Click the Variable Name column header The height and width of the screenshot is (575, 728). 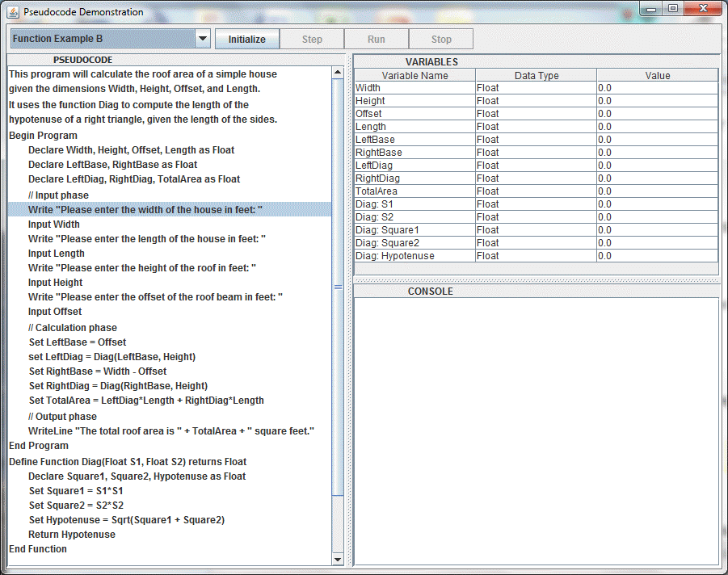click(414, 75)
